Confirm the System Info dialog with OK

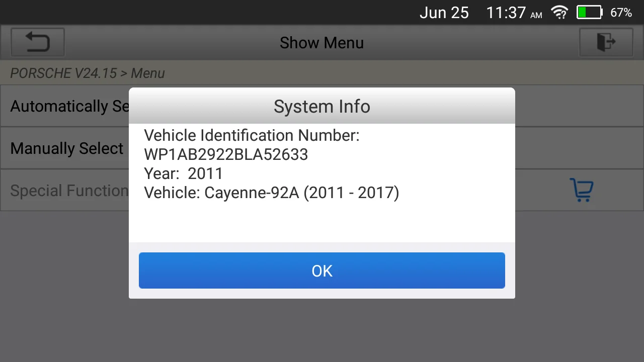pyautogui.click(x=322, y=270)
